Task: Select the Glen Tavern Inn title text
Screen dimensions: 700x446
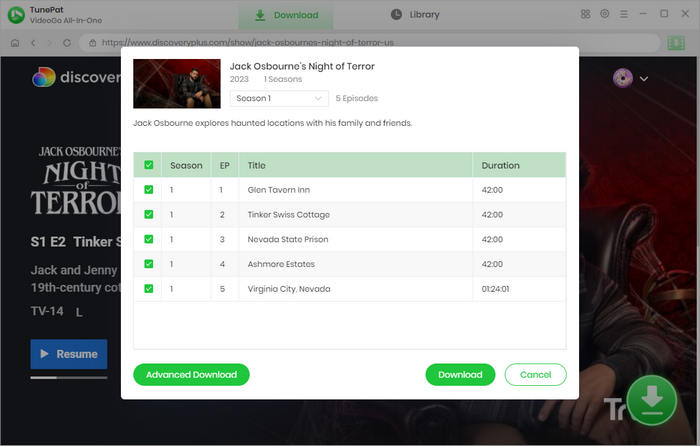Action: tap(279, 190)
